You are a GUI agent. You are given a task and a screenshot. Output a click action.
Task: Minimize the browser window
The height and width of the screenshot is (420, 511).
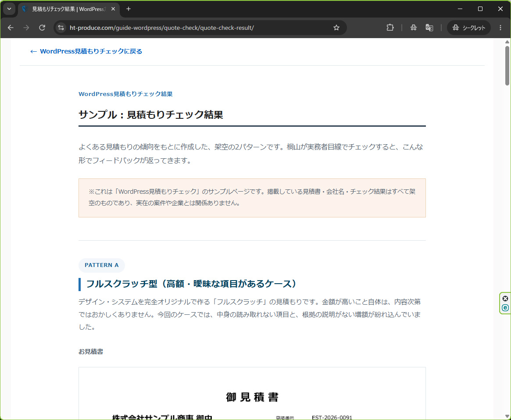pyautogui.click(x=460, y=9)
